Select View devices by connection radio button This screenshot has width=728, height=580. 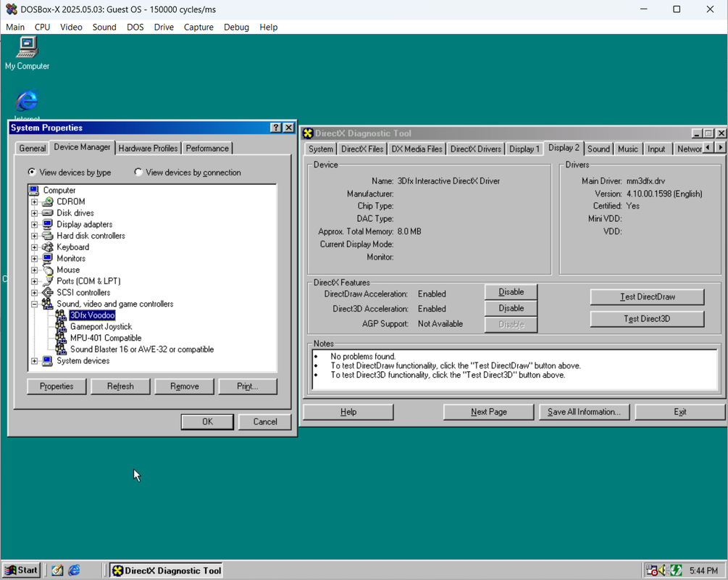click(x=138, y=172)
